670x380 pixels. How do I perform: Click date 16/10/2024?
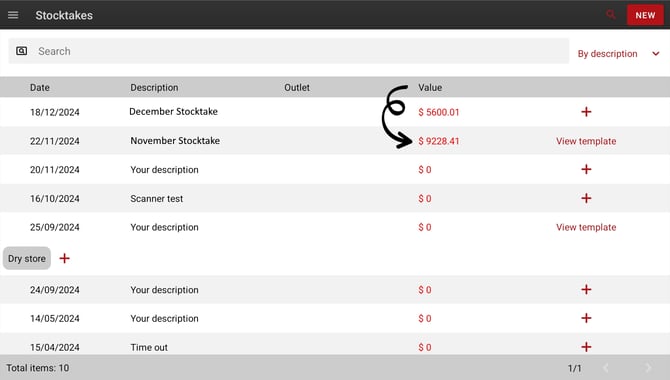coord(55,199)
